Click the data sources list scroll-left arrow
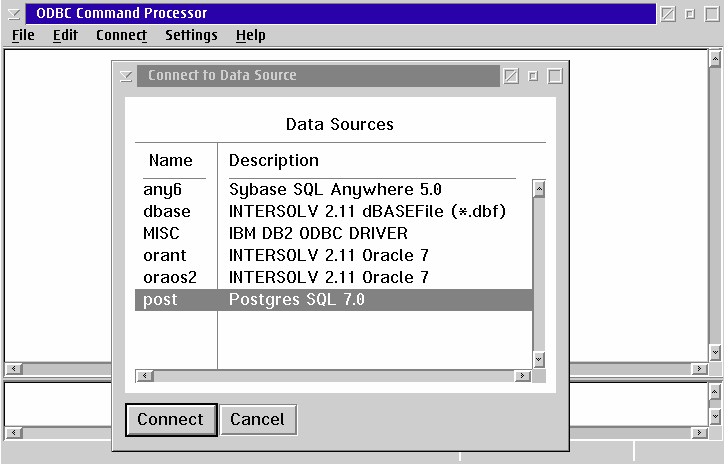Viewport: 724px width, 464px height. [145, 376]
